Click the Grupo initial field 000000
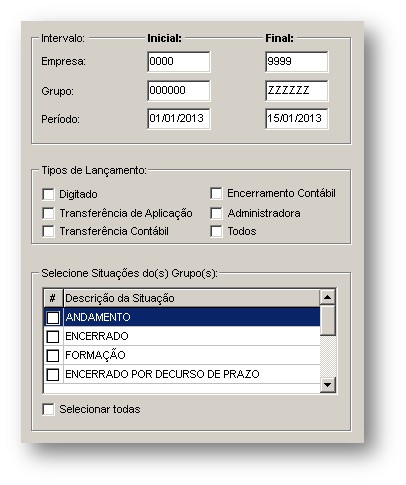 179,91
